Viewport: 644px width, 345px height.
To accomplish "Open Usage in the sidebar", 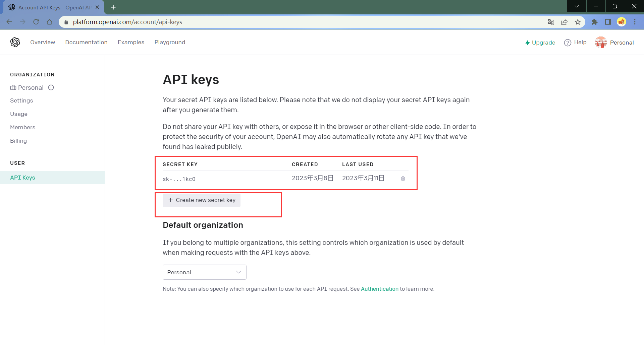I will point(19,114).
